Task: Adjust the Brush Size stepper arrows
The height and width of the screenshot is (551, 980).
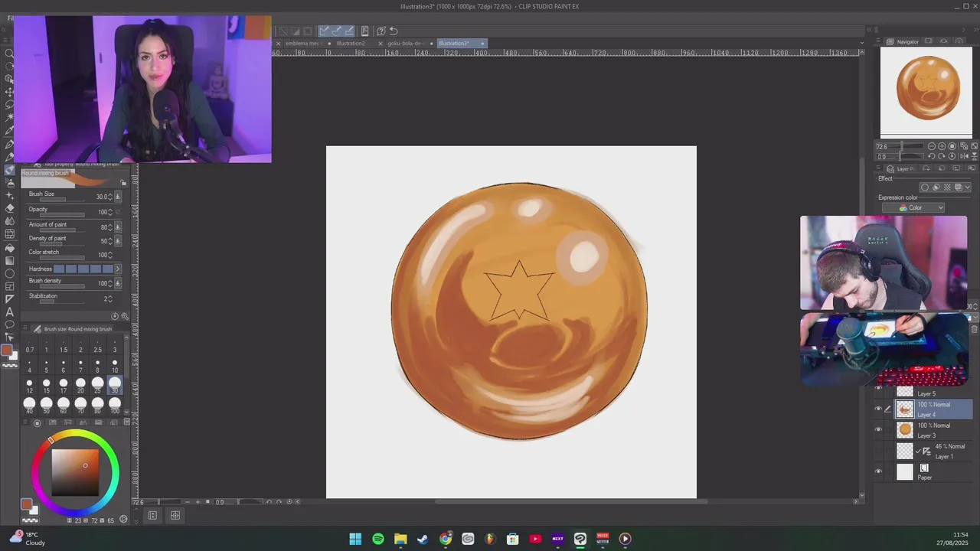Action: [x=110, y=197]
